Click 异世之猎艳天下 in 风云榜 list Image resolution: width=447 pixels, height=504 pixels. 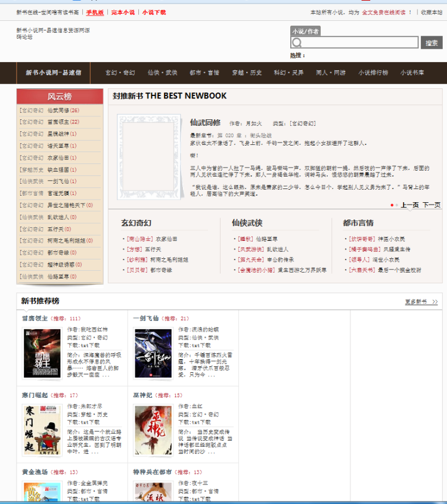pyautogui.click(x=66, y=205)
